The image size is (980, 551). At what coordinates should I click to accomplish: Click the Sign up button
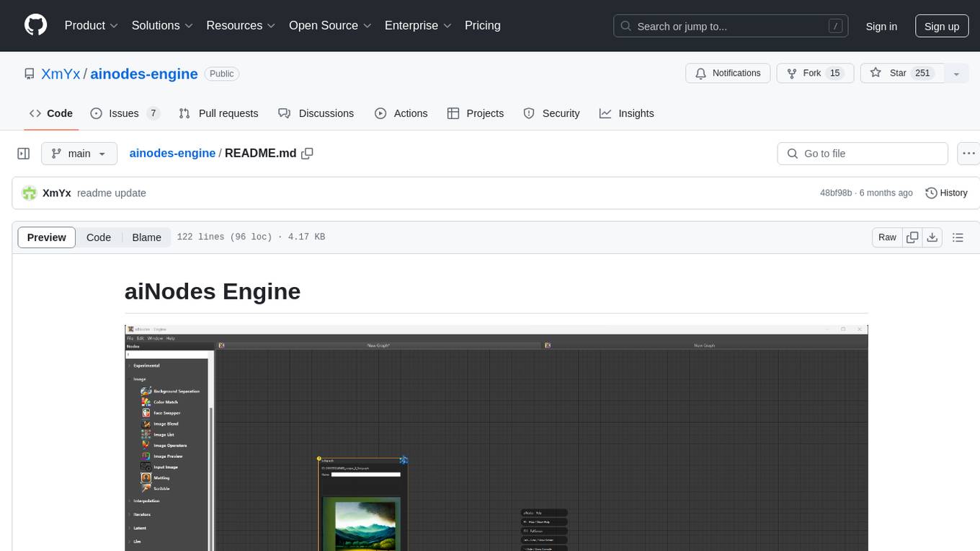click(x=942, y=26)
